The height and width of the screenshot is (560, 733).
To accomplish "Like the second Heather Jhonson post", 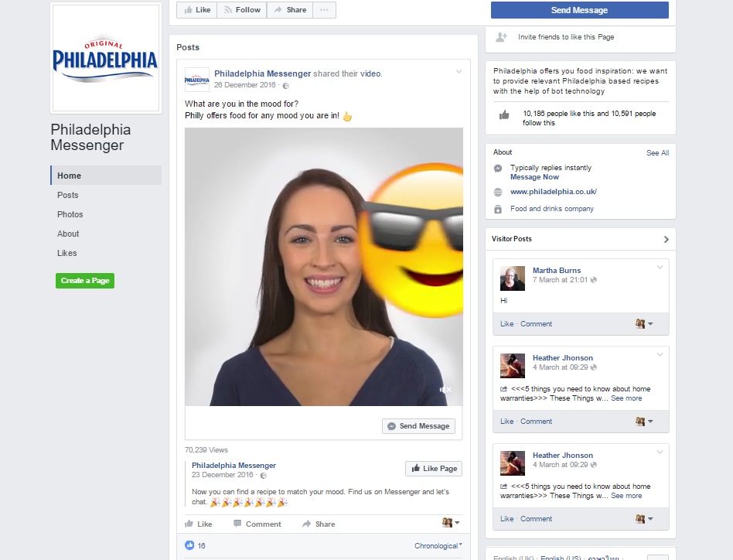I will 506,519.
